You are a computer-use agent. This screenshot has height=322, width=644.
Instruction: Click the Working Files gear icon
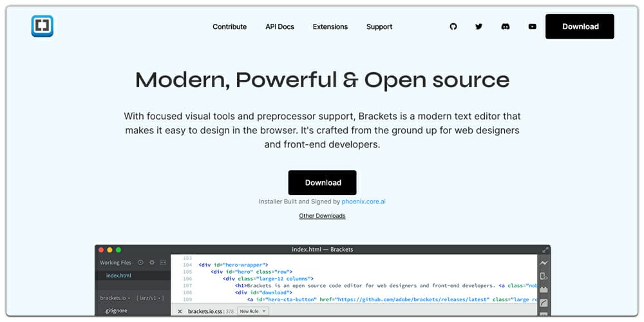(152, 263)
